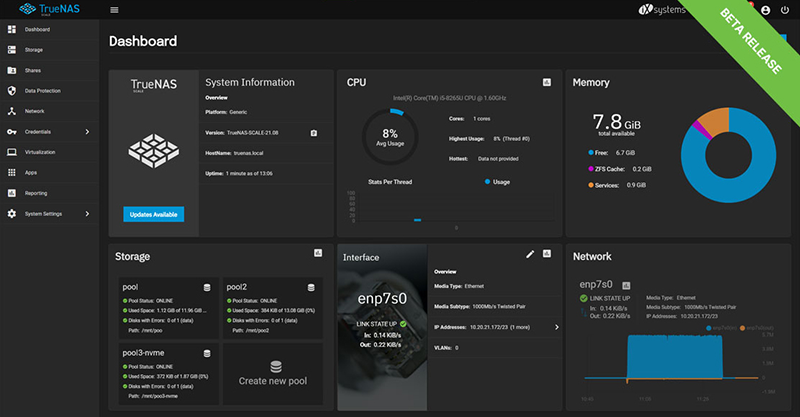Click the power icon in top bar
The height and width of the screenshot is (417, 800).
[784, 10]
